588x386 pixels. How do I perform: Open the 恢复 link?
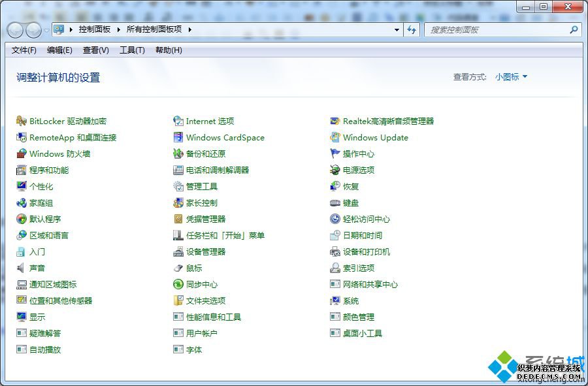(351, 186)
